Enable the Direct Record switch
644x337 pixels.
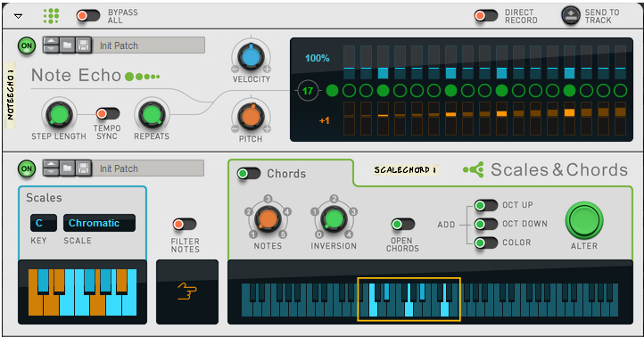pos(486,16)
